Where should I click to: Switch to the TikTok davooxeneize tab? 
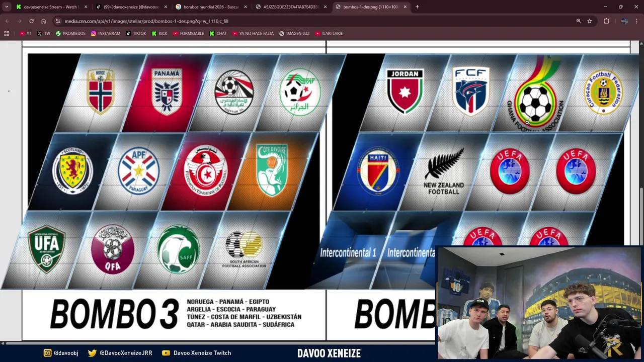pyautogui.click(x=131, y=7)
